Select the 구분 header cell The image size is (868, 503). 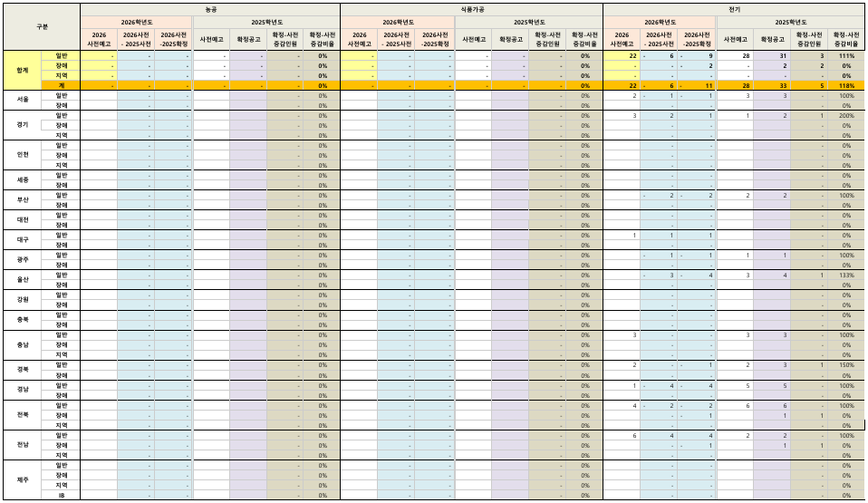coord(42,27)
